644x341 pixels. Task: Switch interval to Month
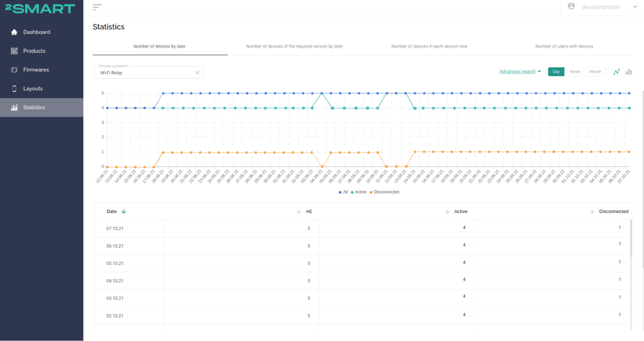coord(595,72)
